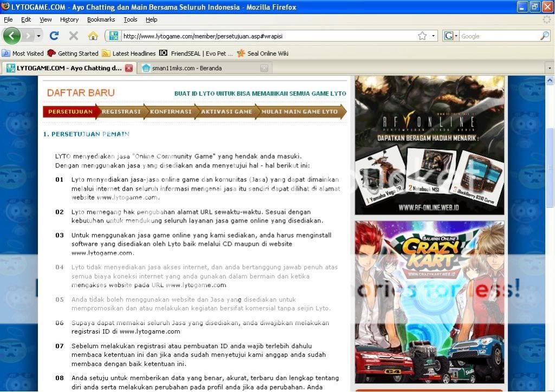
Task: Click the green Back navigation arrow
Action: [x=12, y=36]
